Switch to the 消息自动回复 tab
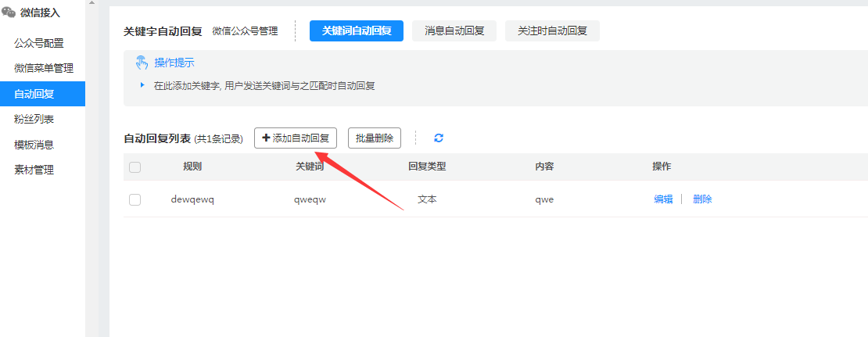This screenshot has height=337, width=868. 454,30
